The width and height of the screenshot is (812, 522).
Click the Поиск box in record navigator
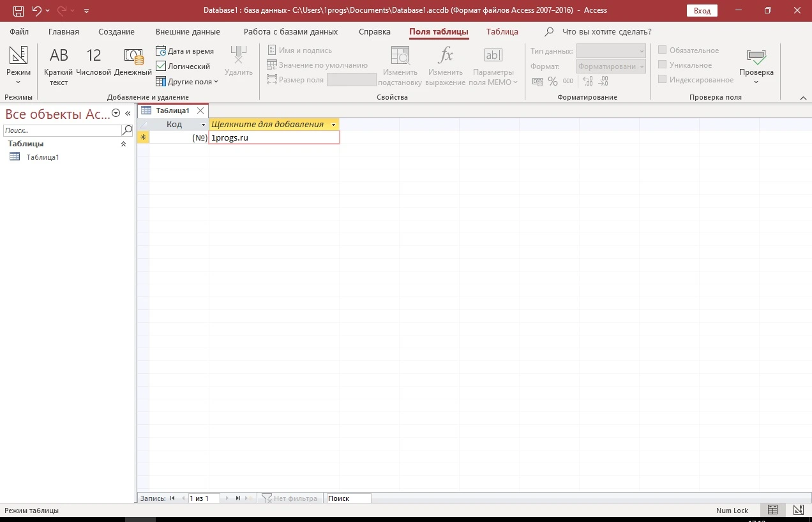click(349, 498)
